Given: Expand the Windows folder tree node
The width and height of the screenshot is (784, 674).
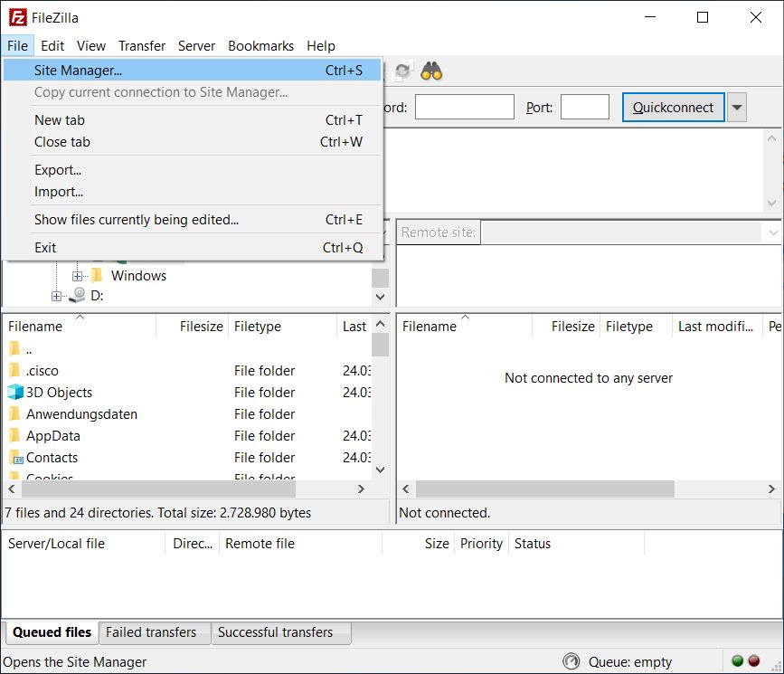Looking at the screenshot, I should (77, 276).
